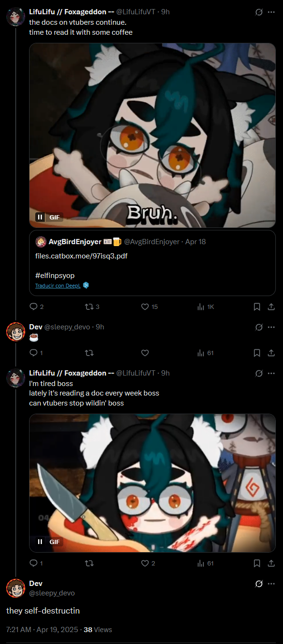
Task: Open three-dot menu on 'they self-destructin' tweet
Action: 271,584
